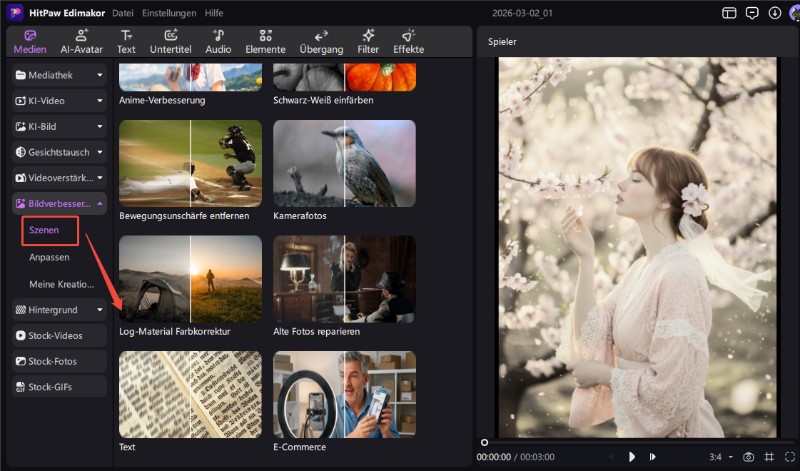
Task: Open the 3:4 aspect ratio dropdown
Action: coord(719,457)
